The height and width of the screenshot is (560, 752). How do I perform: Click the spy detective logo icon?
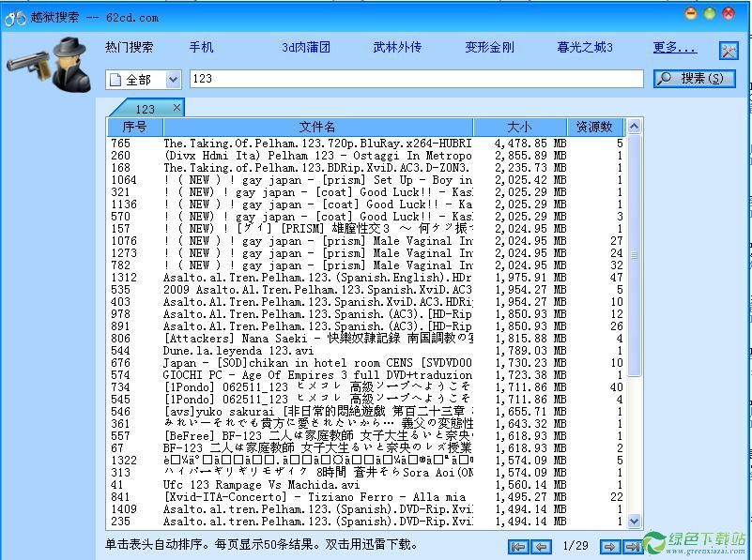click(x=50, y=64)
